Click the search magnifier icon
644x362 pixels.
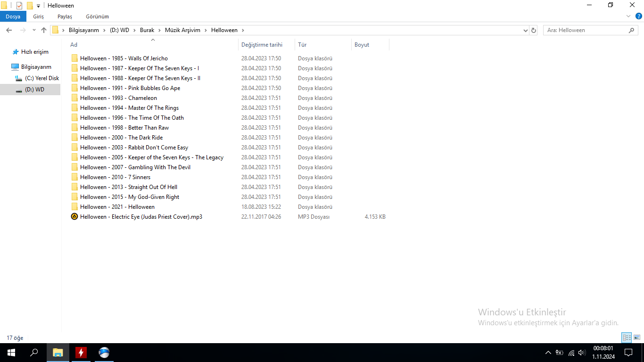(632, 30)
